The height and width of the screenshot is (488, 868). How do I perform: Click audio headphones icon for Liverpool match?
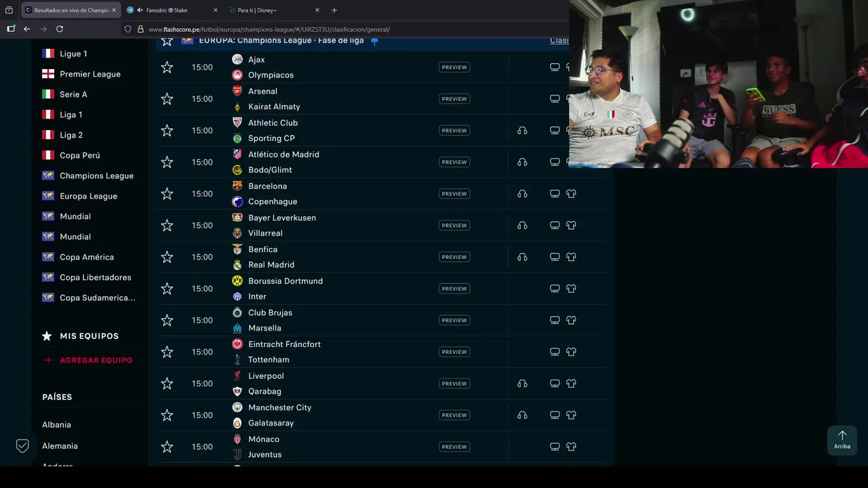[522, 384]
